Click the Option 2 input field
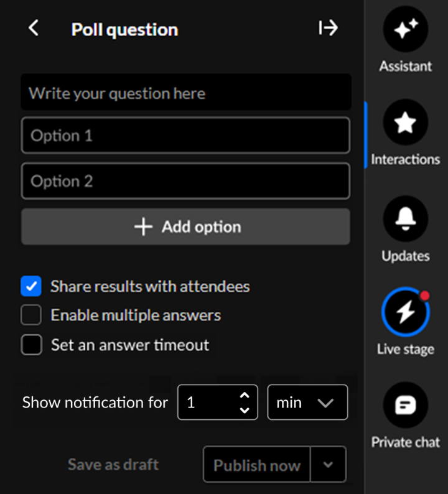The image size is (448, 494). 185,181
